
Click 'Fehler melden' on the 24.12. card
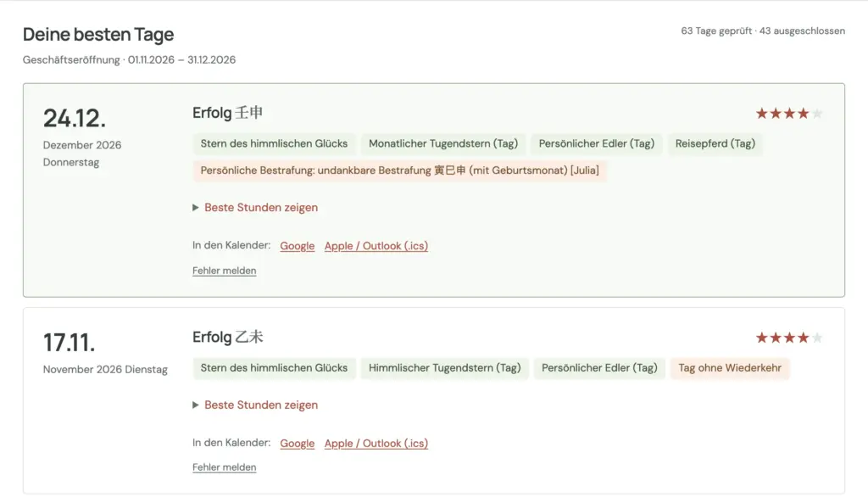[224, 271]
